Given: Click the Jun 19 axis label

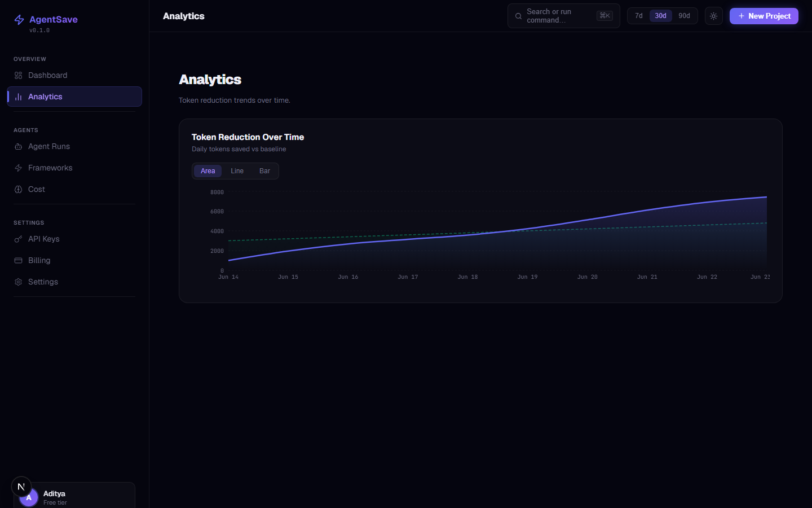Looking at the screenshot, I should point(527,277).
